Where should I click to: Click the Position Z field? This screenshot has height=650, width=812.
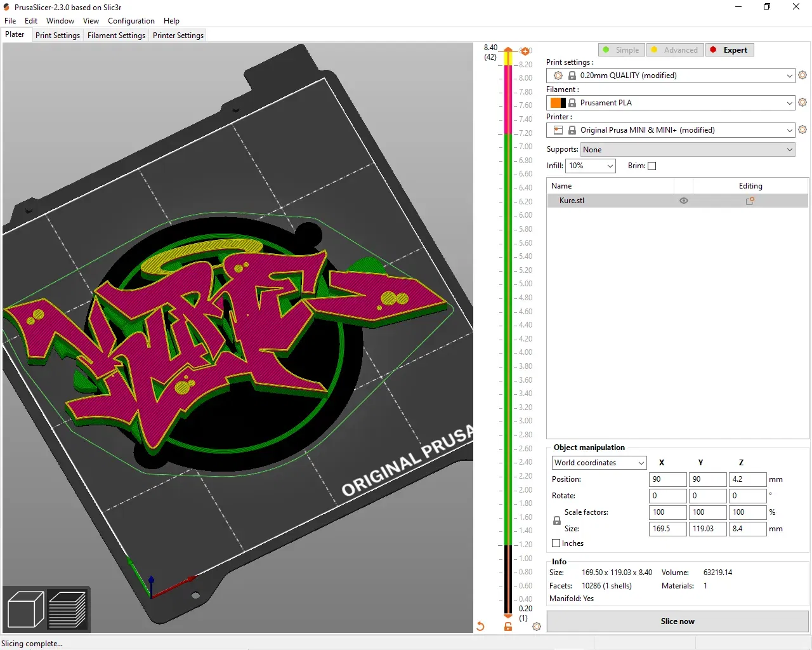pos(748,479)
